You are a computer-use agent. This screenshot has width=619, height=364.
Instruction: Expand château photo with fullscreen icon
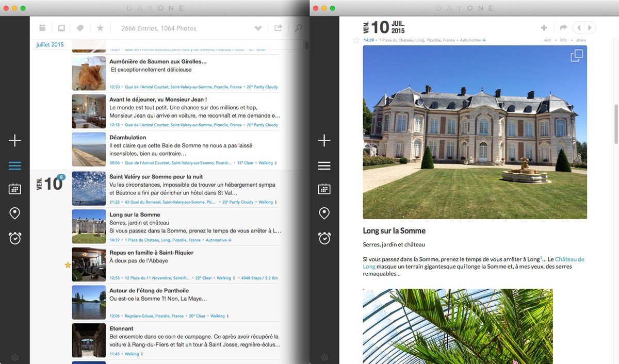click(x=577, y=56)
